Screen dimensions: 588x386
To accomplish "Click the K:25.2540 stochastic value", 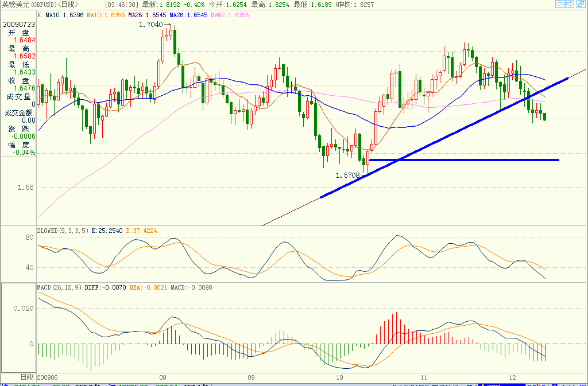I will pos(107,231).
